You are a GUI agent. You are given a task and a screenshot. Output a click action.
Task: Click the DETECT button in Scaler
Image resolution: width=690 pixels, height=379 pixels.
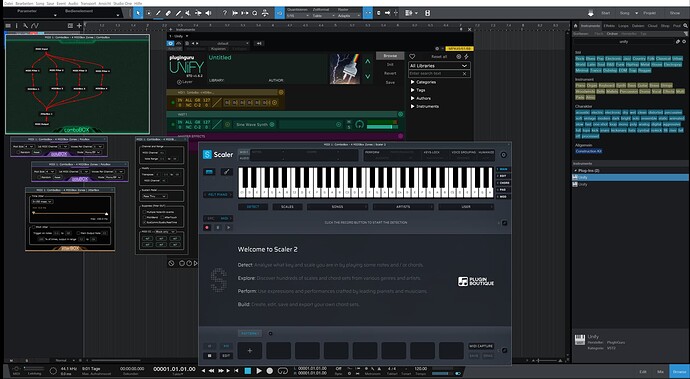point(253,206)
